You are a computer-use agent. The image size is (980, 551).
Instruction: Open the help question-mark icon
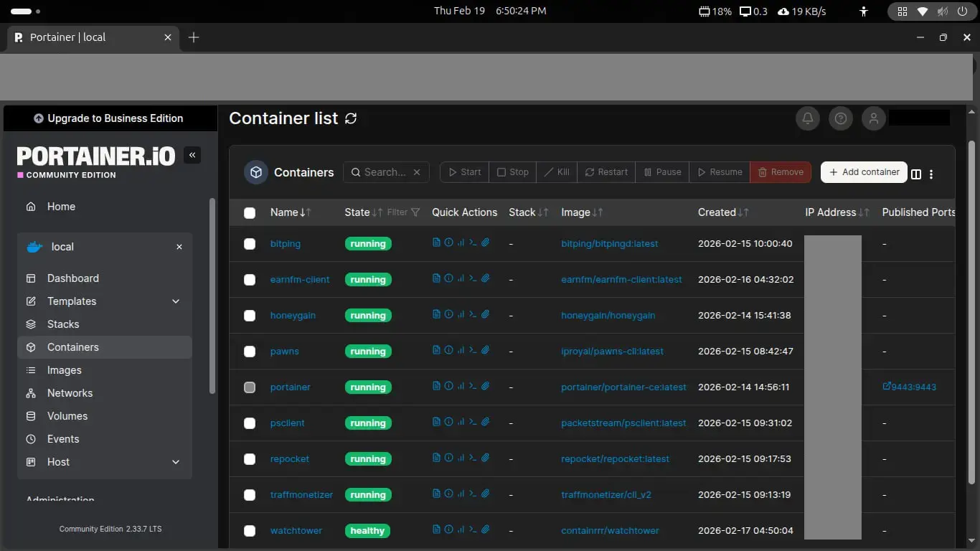[x=841, y=118]
